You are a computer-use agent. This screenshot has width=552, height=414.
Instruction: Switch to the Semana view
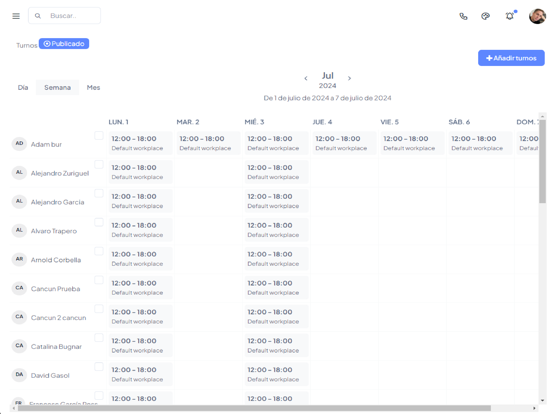[57, 87]
